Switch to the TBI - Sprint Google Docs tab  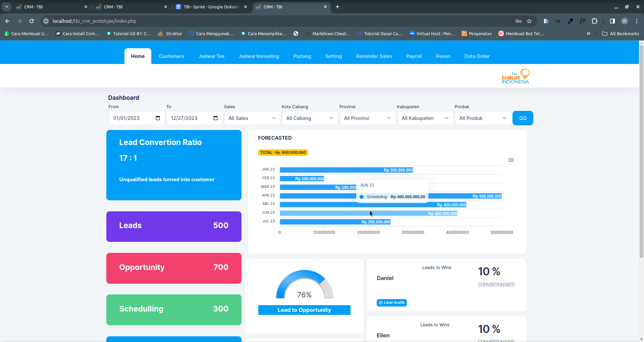point(211,7)
